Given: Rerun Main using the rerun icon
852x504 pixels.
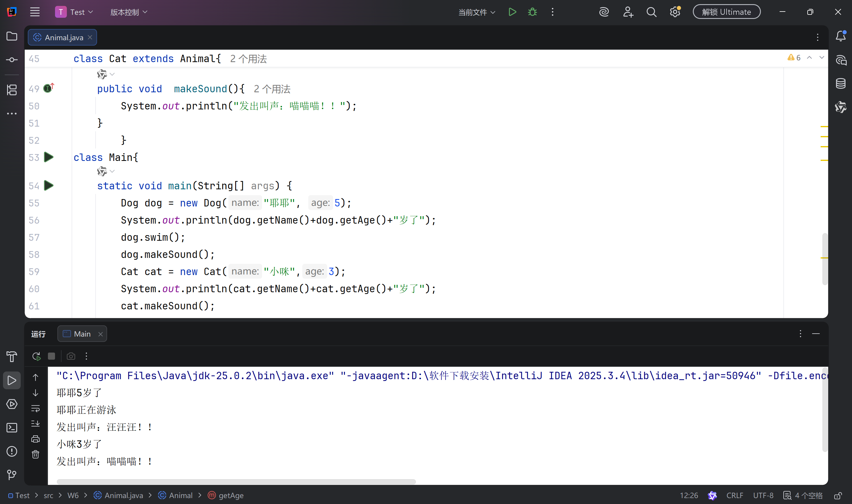Looking at the screenshot, I should click(x=36, y=356).
